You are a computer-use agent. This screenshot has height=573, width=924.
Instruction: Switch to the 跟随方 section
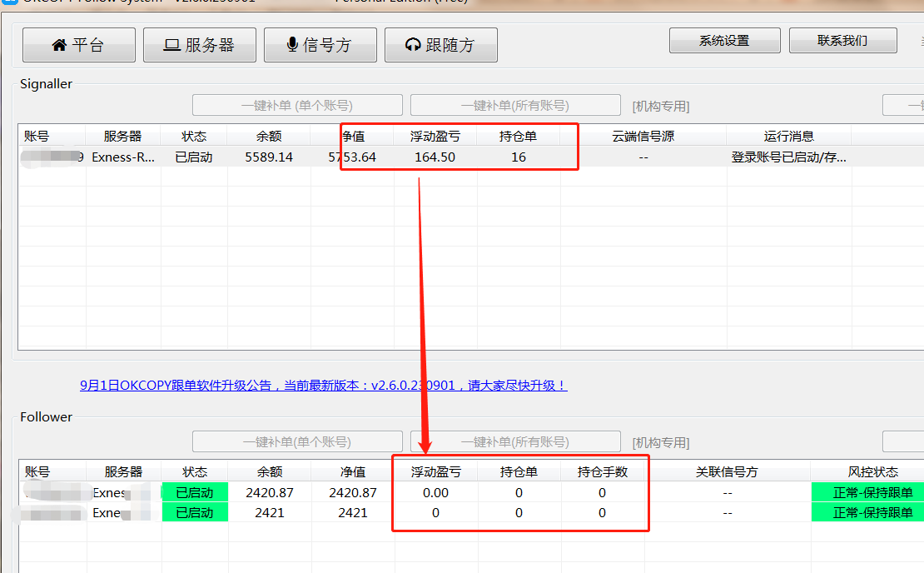coord(440,45)
